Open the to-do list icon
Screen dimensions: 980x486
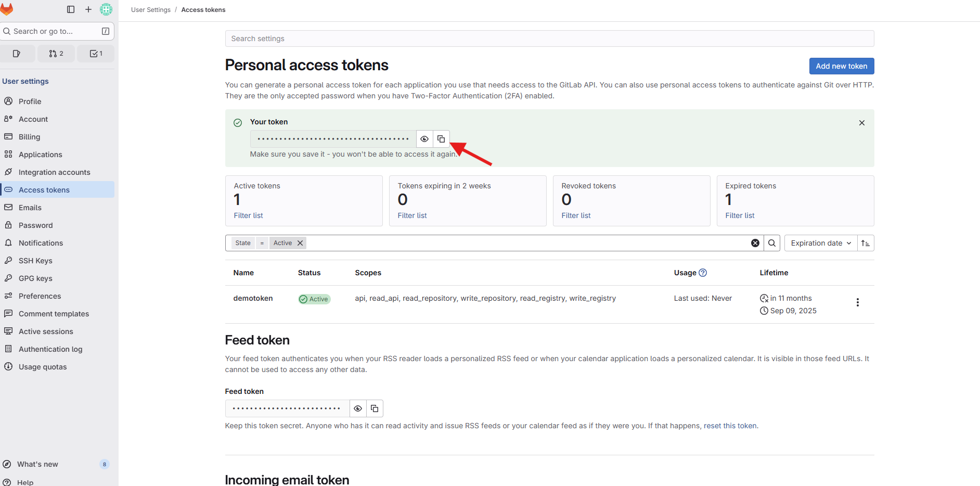tap(96, 53)
